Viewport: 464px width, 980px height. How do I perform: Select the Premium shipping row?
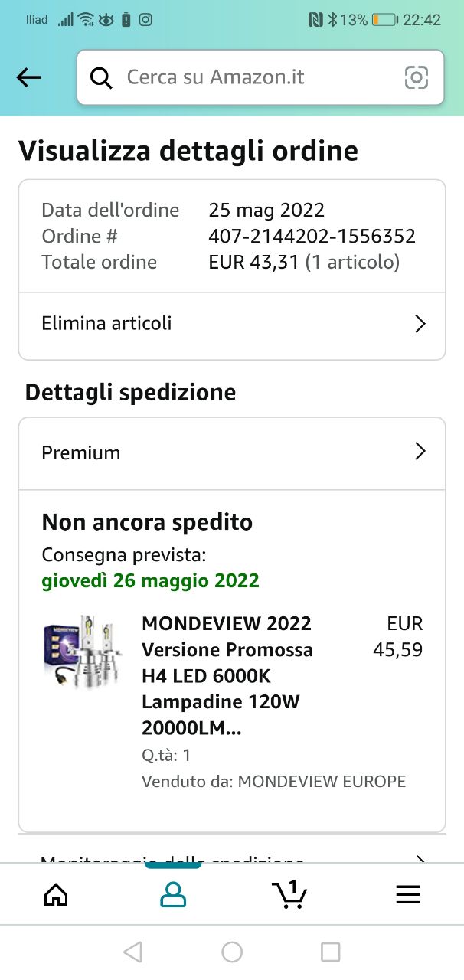81,452
